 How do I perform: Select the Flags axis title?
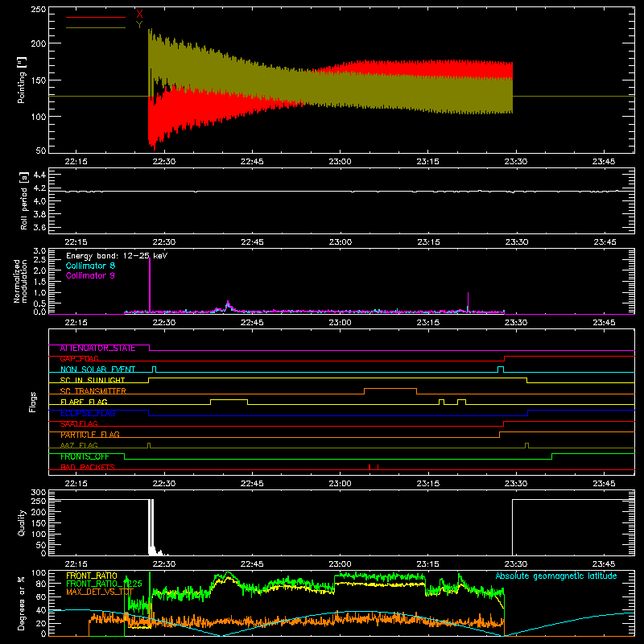[32, 402]
